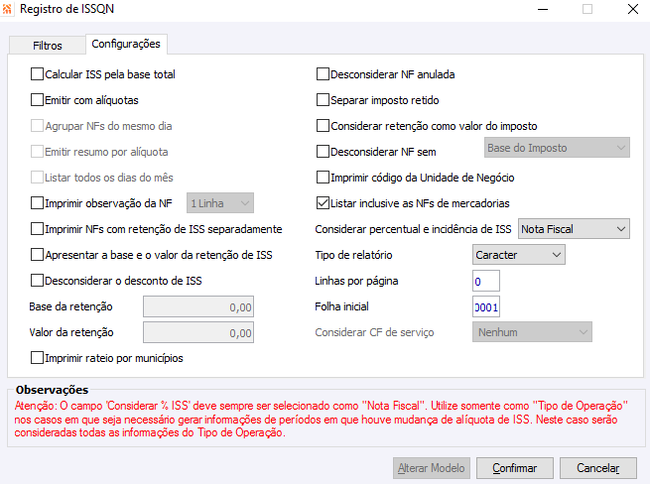Open the Base do Imposto dropdown
This screenshot has width=650, height=484.
[557, 148]
